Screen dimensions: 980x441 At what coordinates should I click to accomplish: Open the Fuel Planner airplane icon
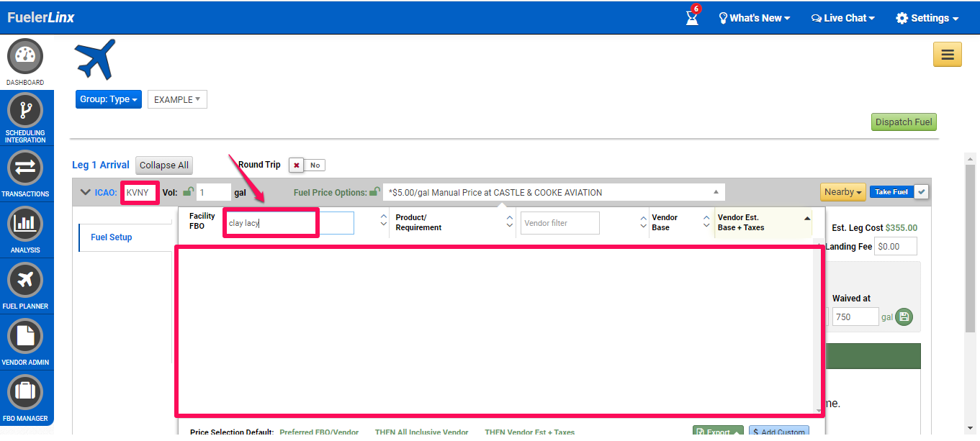[25, 281]
